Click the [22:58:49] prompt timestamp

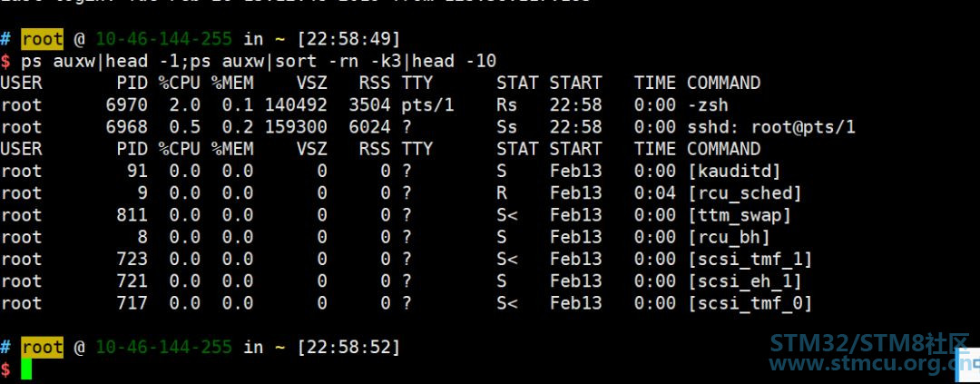pos(348,39)
